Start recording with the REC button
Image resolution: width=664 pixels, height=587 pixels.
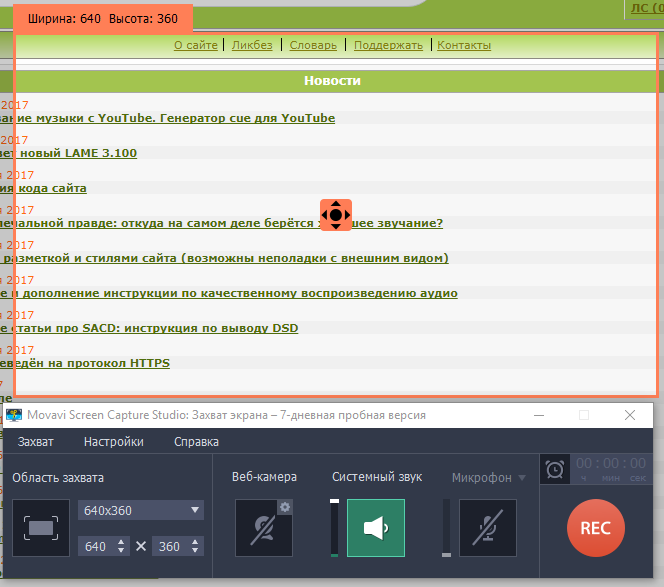(596, 528)
